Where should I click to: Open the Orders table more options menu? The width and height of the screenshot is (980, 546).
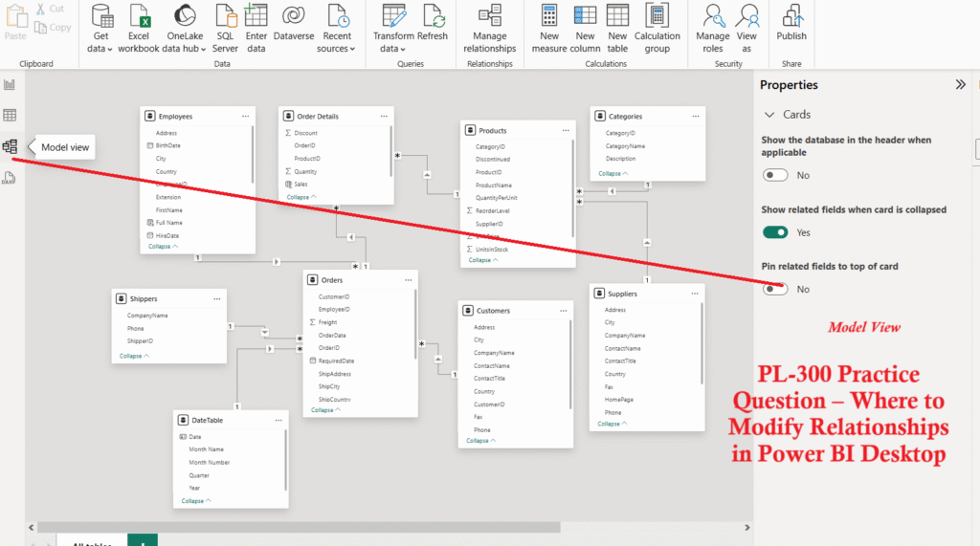[x=409, y=280]
